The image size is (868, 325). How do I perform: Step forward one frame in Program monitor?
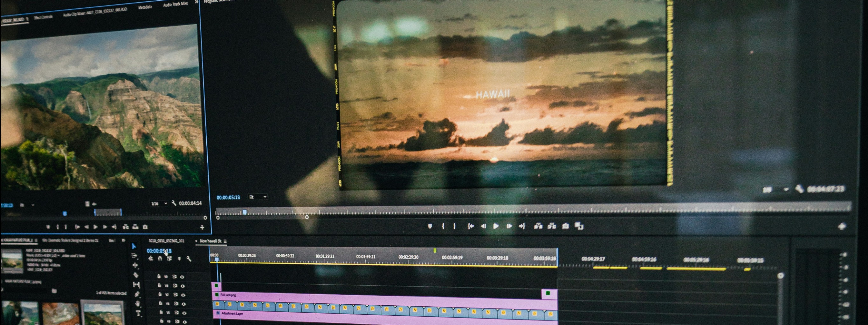(509, 226)
